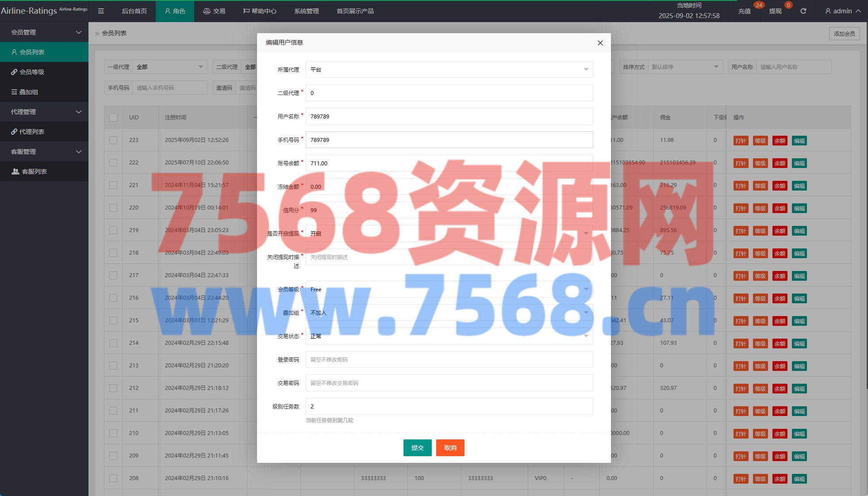The width and height of the screenshot is (868, 496).
Task: Click the green 提交 button
Action: coord(417,448)
